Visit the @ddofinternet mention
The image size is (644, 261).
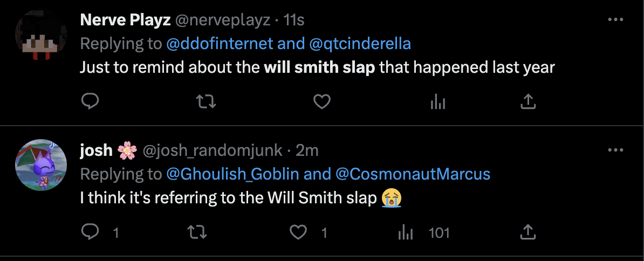[220, 44]
